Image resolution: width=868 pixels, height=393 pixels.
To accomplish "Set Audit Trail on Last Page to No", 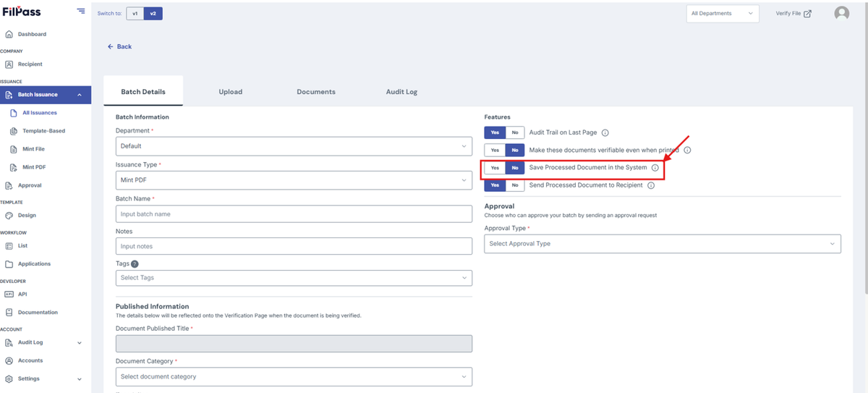I will coord(514,132).
